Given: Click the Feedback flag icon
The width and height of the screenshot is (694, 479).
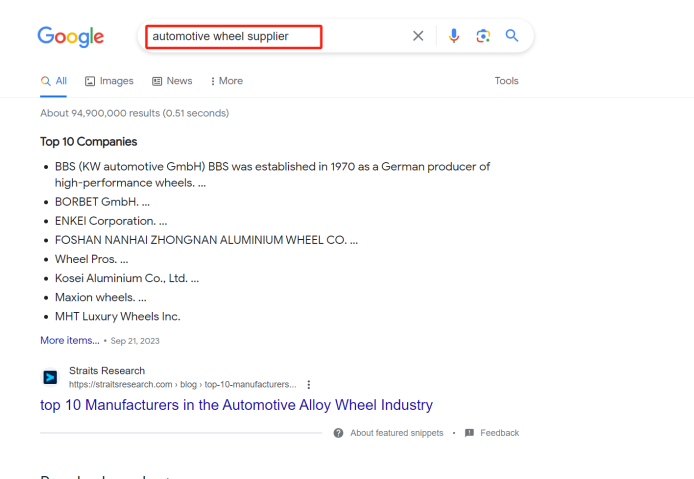Looking at the screenshot, I should (x=469, y=433).
